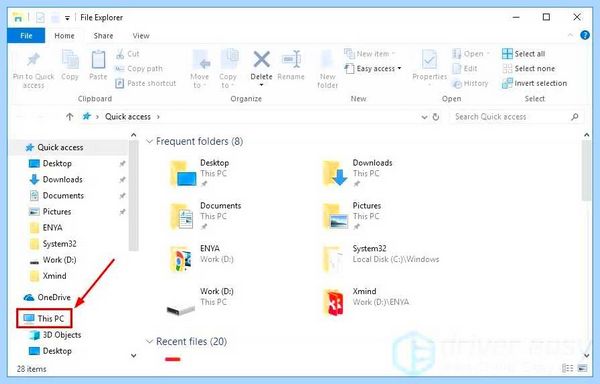Select System32 in navigation pane

(53, 244)
